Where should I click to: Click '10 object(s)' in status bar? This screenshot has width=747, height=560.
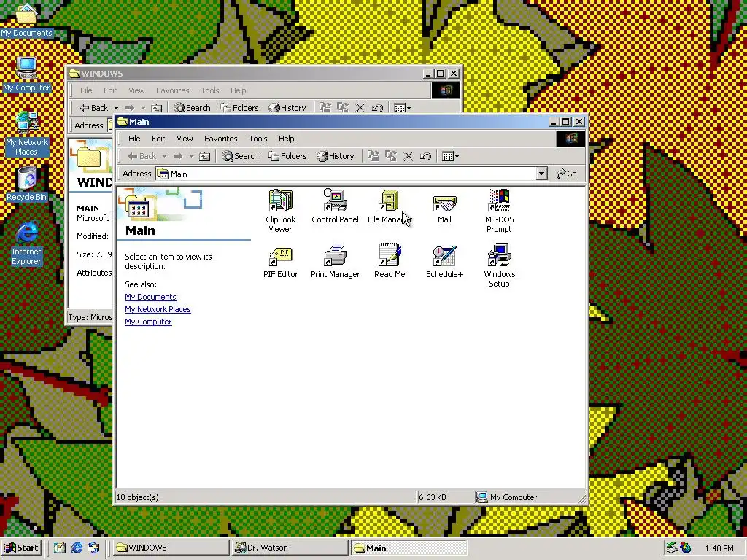point(138,497)
